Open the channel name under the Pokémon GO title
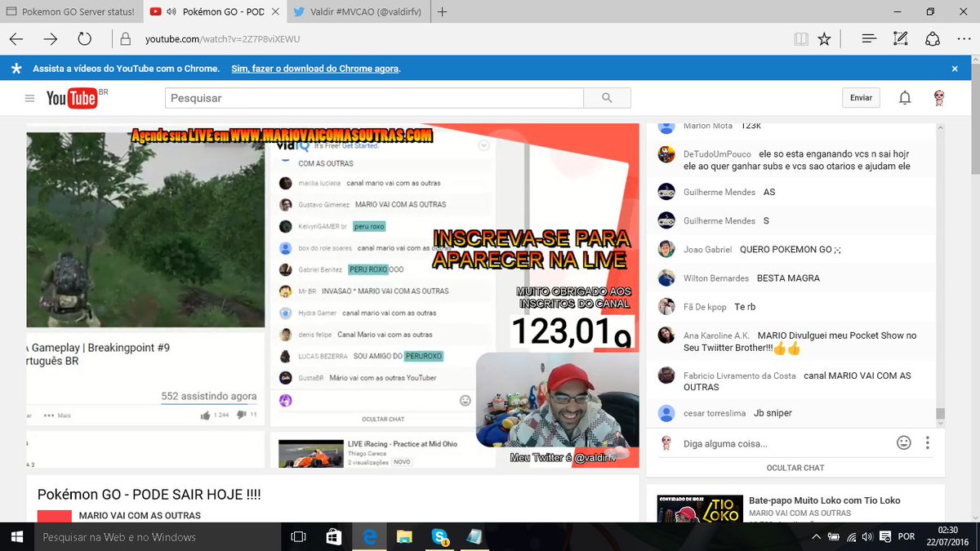980x551 pixels. 140,516
